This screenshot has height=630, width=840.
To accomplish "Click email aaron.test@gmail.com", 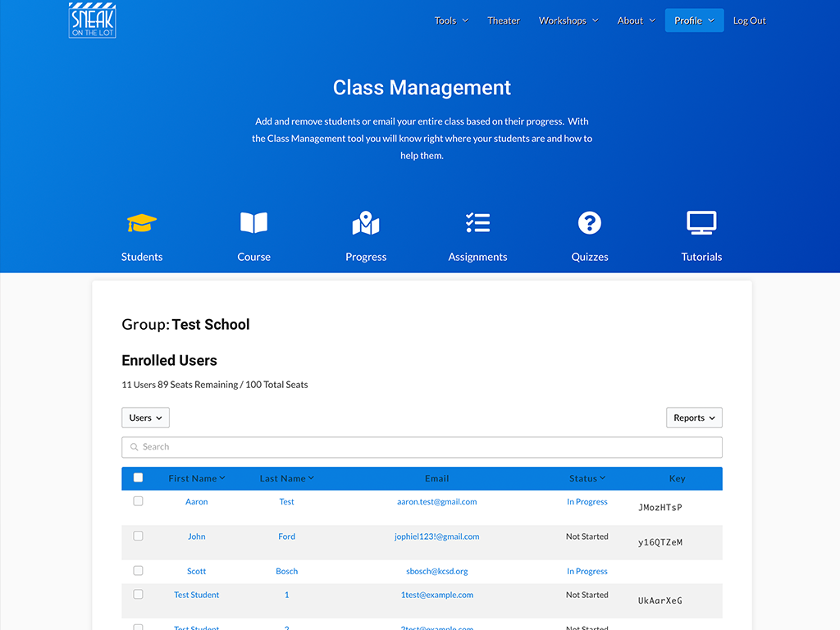I will click(436, 502).
